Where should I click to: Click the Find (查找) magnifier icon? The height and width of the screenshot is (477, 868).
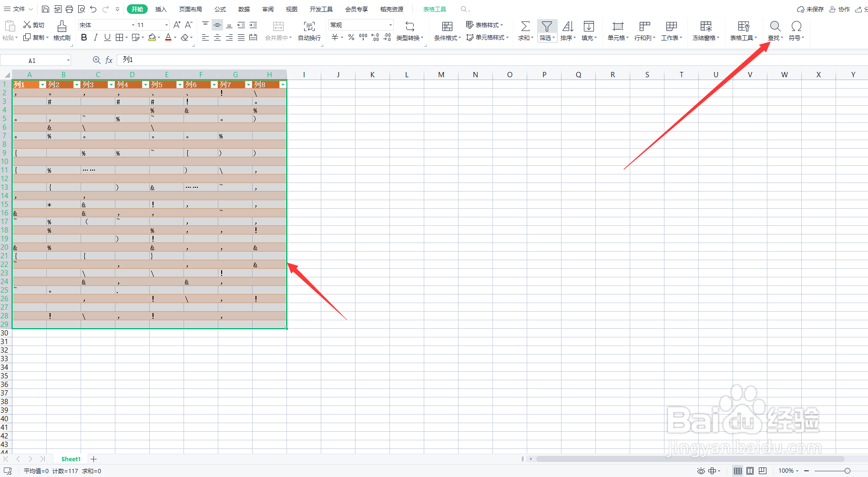click(x=775, y=26)
